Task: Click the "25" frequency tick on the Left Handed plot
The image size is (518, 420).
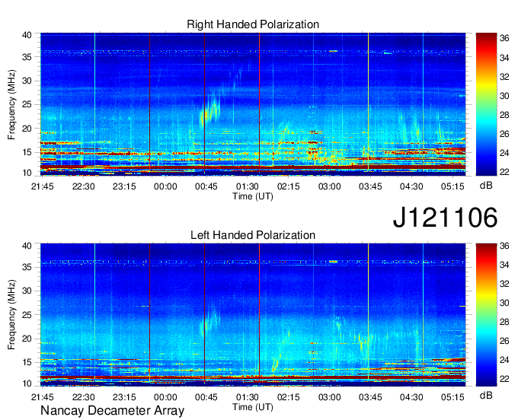Action: [27, 315]
